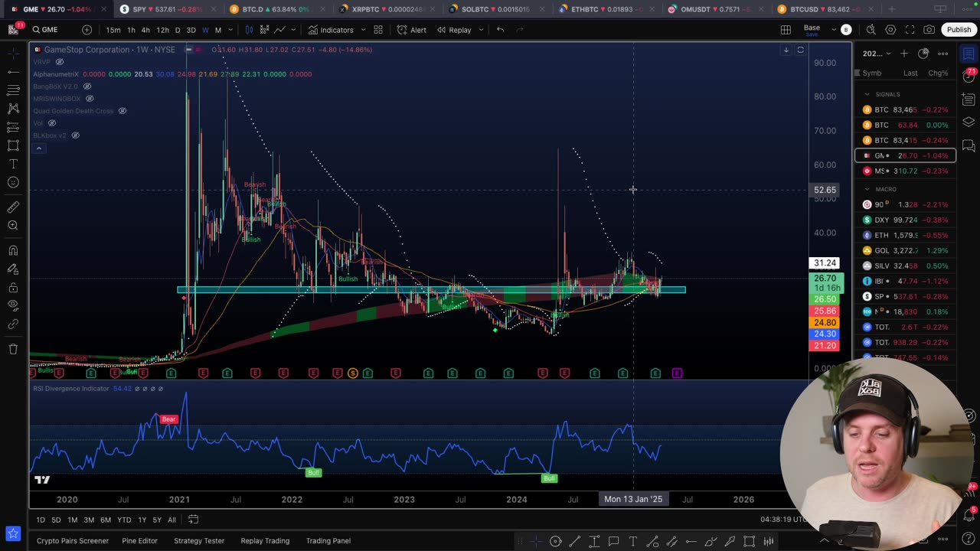
Task: Open indicator templates grid icon
Action: click(x=378, y=30)
